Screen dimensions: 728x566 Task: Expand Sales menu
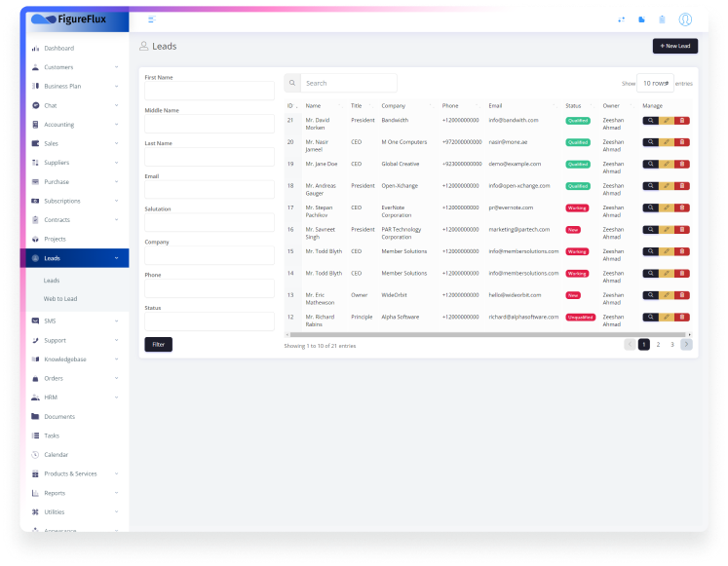coord(74,143)
